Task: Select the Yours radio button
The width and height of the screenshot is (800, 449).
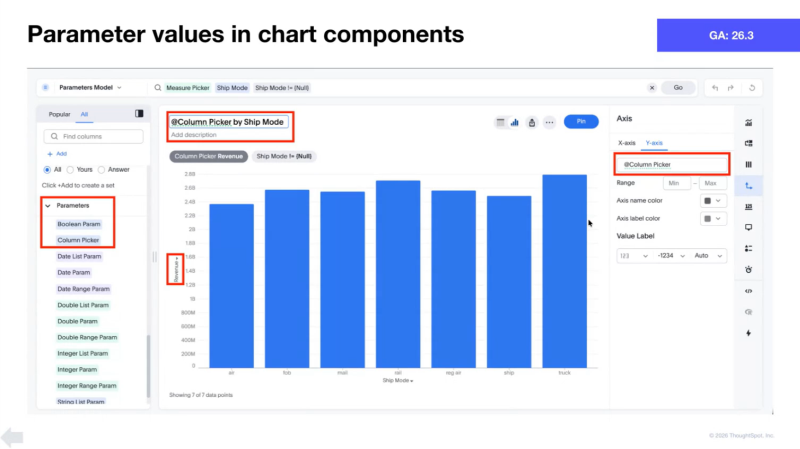Action: [x=70, y=169]
